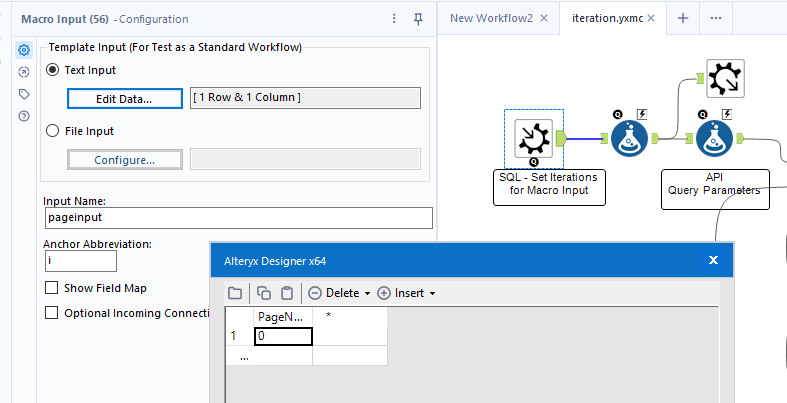This screenshot has width=787, height=403.
Task: Select the second Formula tool above API annotation
Action: click(714, 139)
